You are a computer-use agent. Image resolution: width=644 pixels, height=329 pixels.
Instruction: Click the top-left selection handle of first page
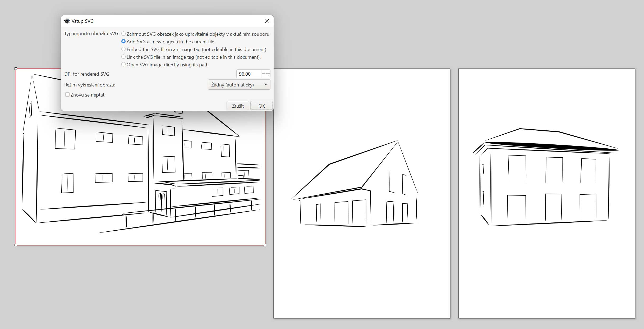pyautogui.click(x=16, y=69)
